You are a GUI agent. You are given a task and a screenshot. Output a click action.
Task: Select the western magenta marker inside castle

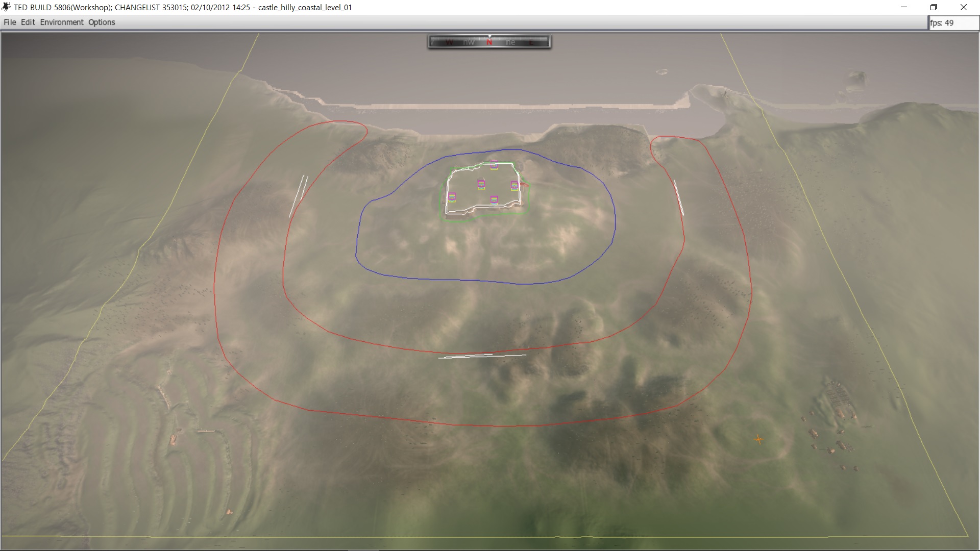point(452,196)
